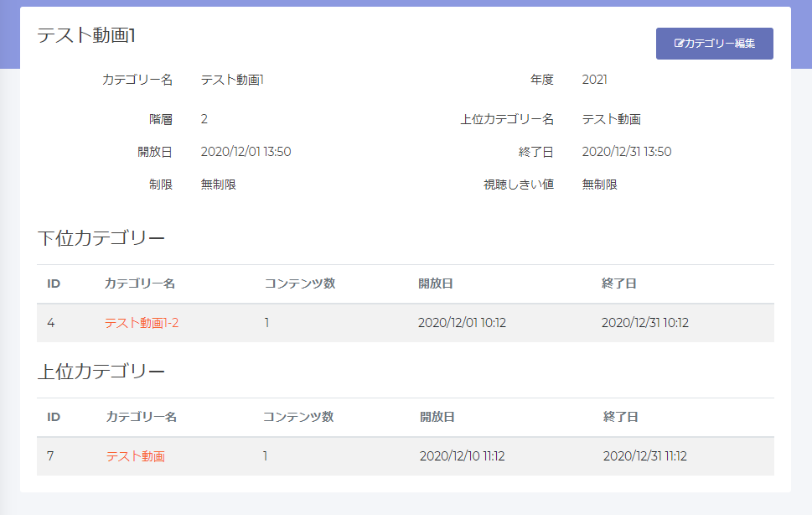
Task: Click the 2020/12/31 10:12 end date cell
Action: [x=645, y=323]
